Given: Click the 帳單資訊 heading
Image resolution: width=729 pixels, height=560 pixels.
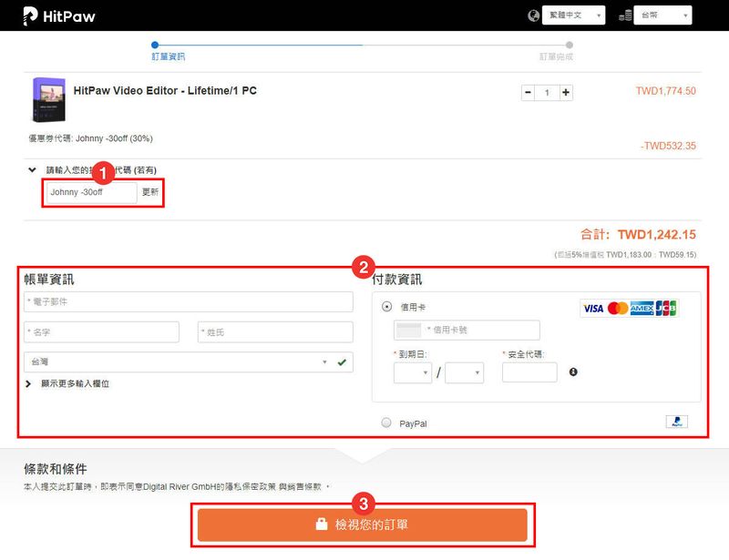Looking at the screenshot, I should [49, 280].
